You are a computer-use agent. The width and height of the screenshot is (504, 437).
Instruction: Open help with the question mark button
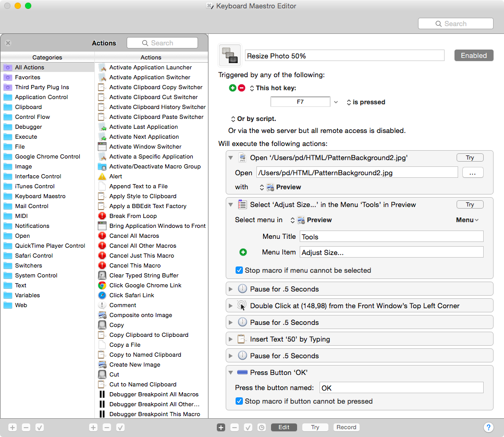point(488,428)
